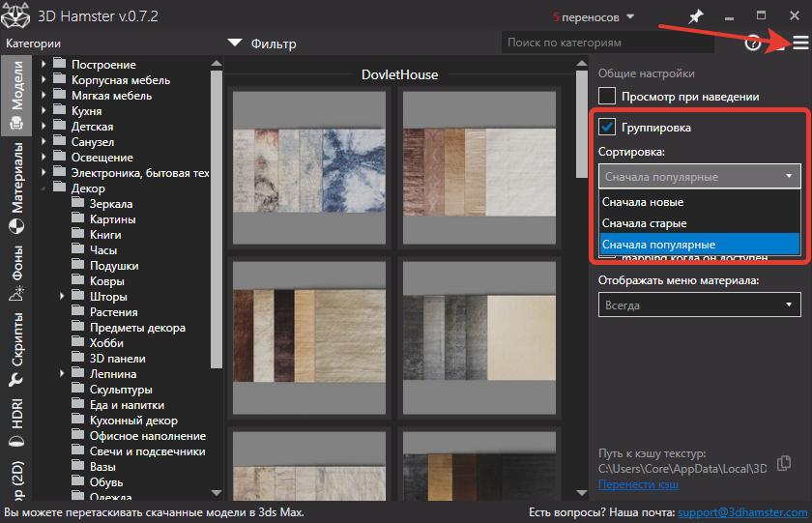Open the Отображать меню материала dropdown
812x523 pixels.
tap(700, 305)
